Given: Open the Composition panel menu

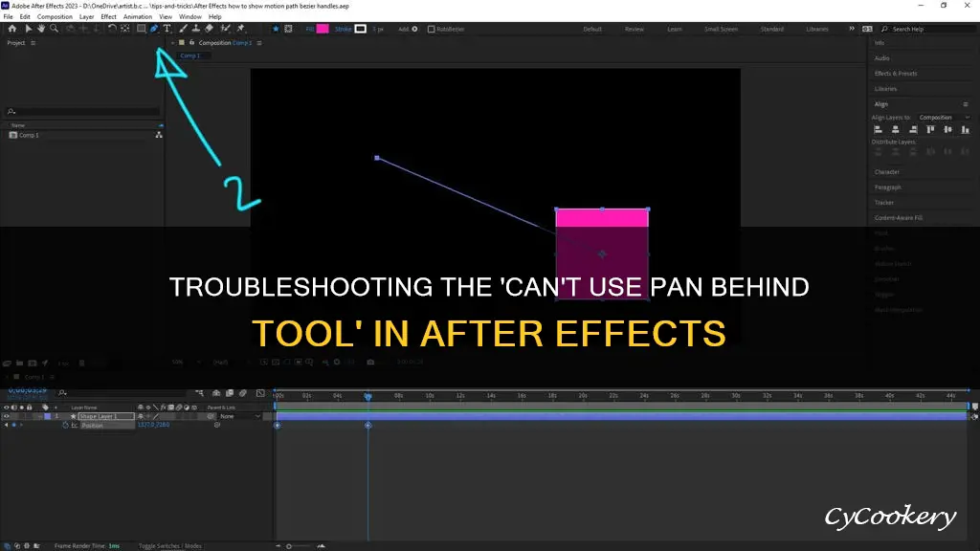Looking at the screenshot, I should click(259, 42).
